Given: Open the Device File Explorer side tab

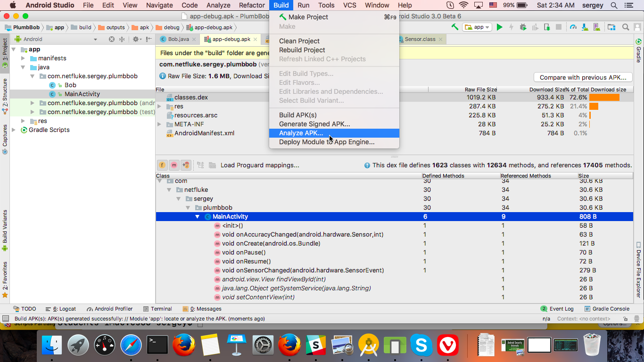Looking at the screenshot, I should 639,271.
